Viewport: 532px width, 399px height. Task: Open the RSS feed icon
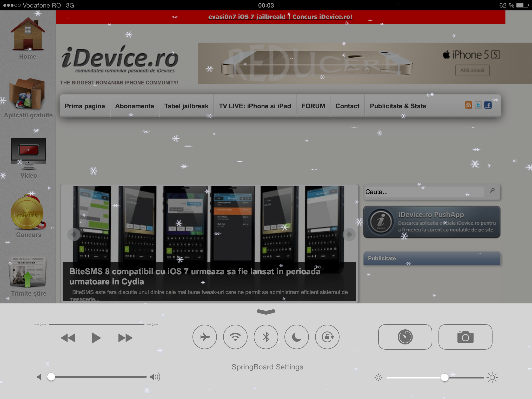point(468,105)
